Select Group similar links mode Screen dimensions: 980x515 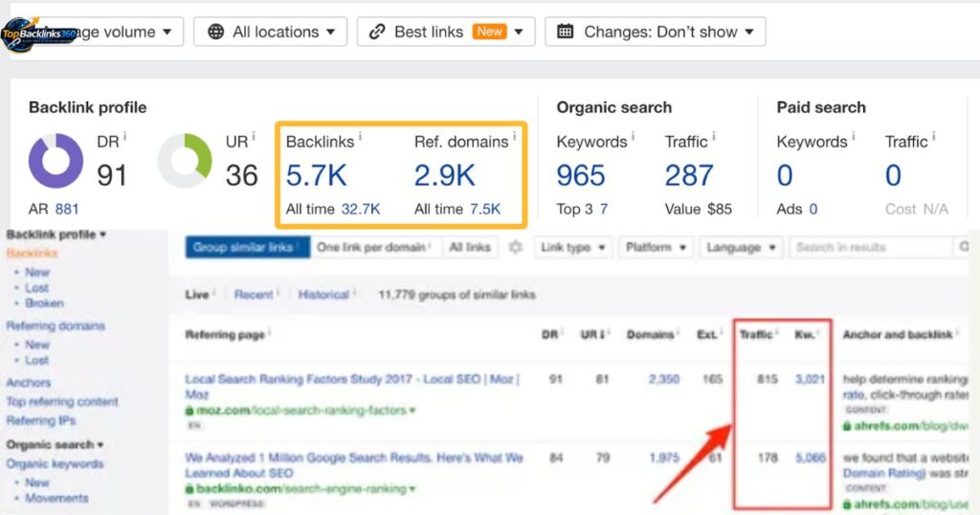(248, 248)
